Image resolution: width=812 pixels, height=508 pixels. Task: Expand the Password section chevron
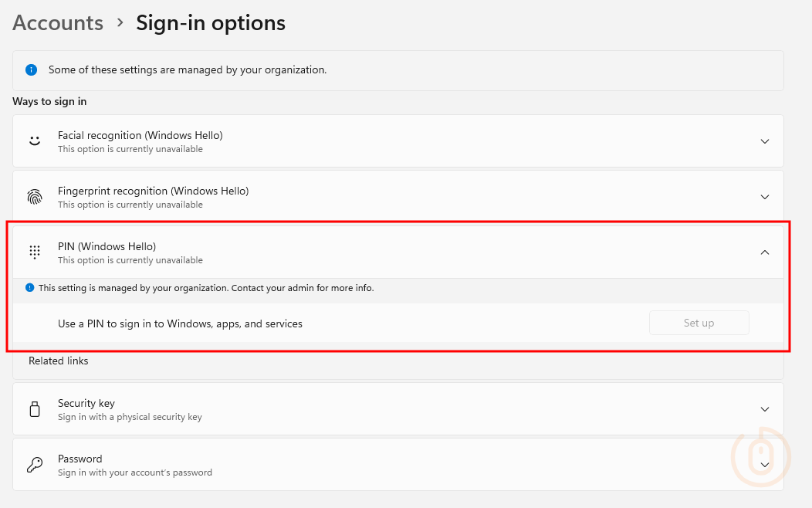(x=765, y=465)
